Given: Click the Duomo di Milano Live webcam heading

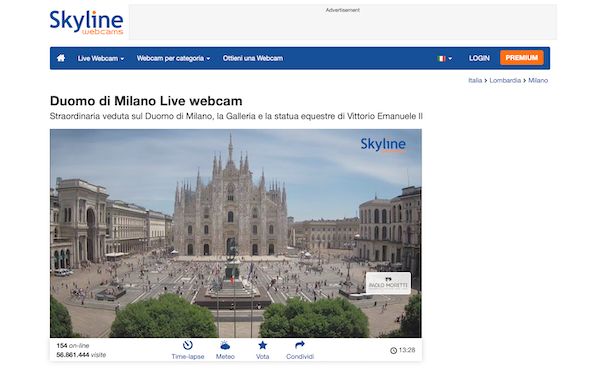Looking at the screenshot, I should (x=146, y=101).
